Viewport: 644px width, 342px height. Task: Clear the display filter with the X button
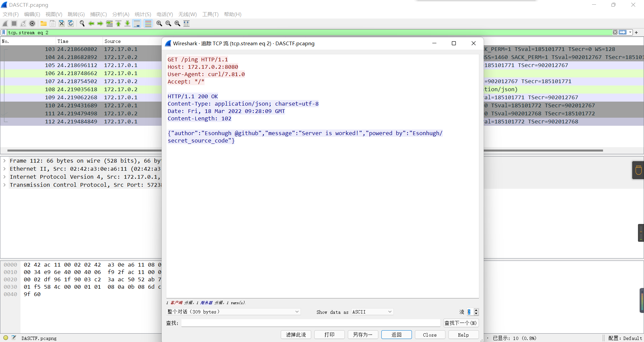point(615,33)
